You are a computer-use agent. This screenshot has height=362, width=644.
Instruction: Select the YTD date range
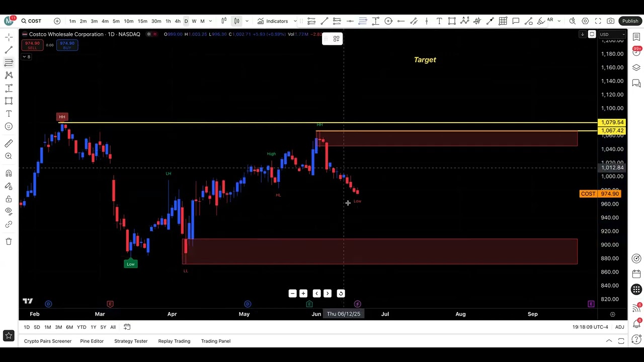click(82, 327)
